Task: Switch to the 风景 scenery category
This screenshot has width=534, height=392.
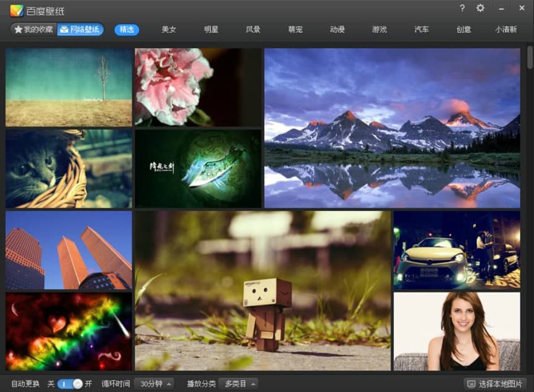Action: point(253,30)
